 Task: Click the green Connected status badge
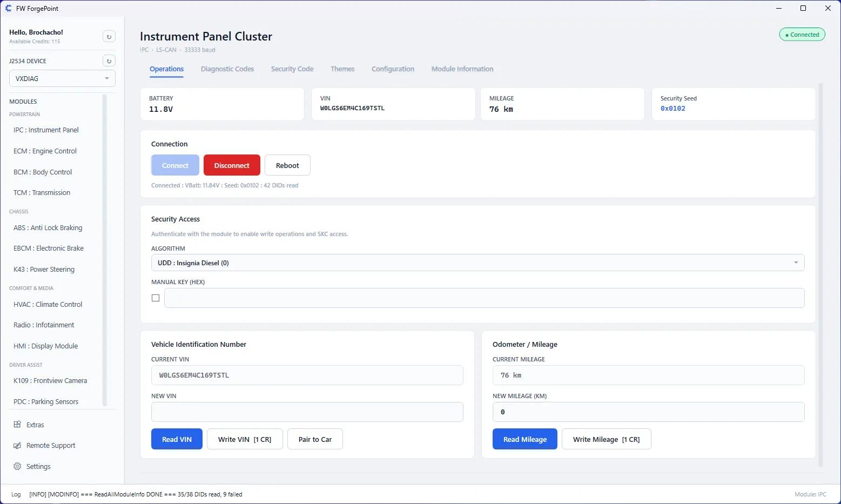pos(802,35)
